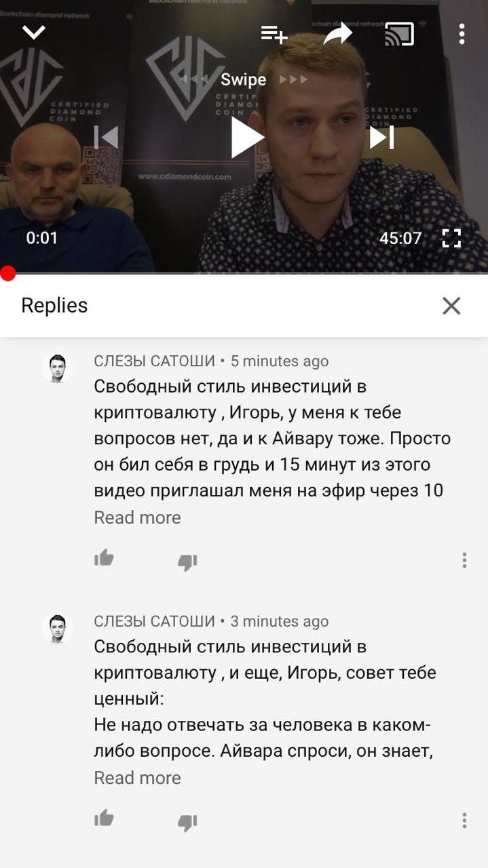
Task: Share the video using arrow icon
Action: [x=337, y=33]
